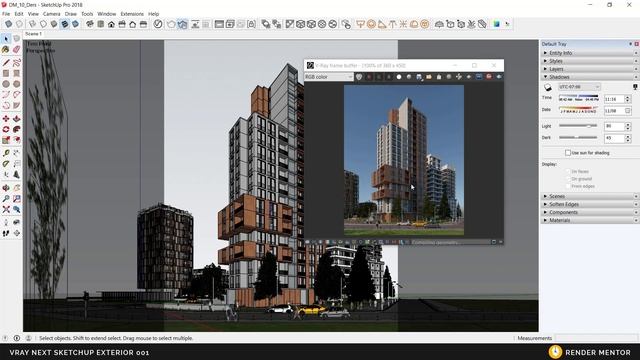Select the Polygon tool
The image size is (640, 360).
pyautogui.click(x=16, y=84)
